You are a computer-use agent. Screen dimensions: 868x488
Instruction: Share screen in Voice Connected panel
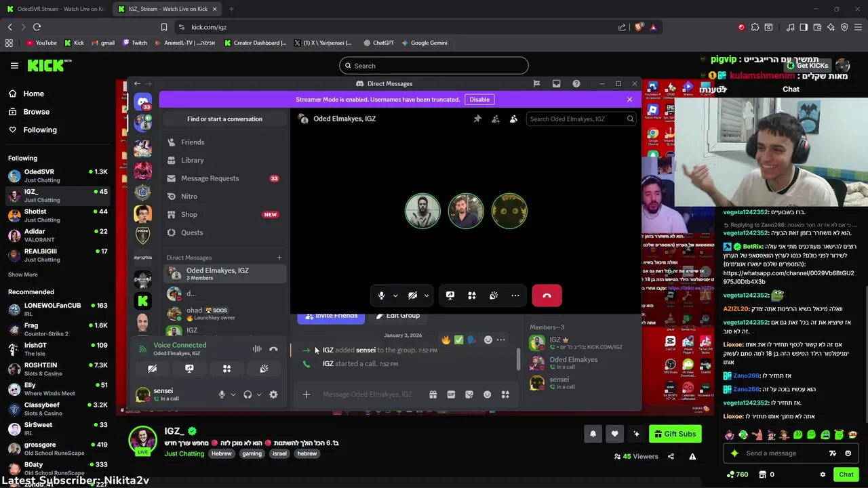coord(189,369)
